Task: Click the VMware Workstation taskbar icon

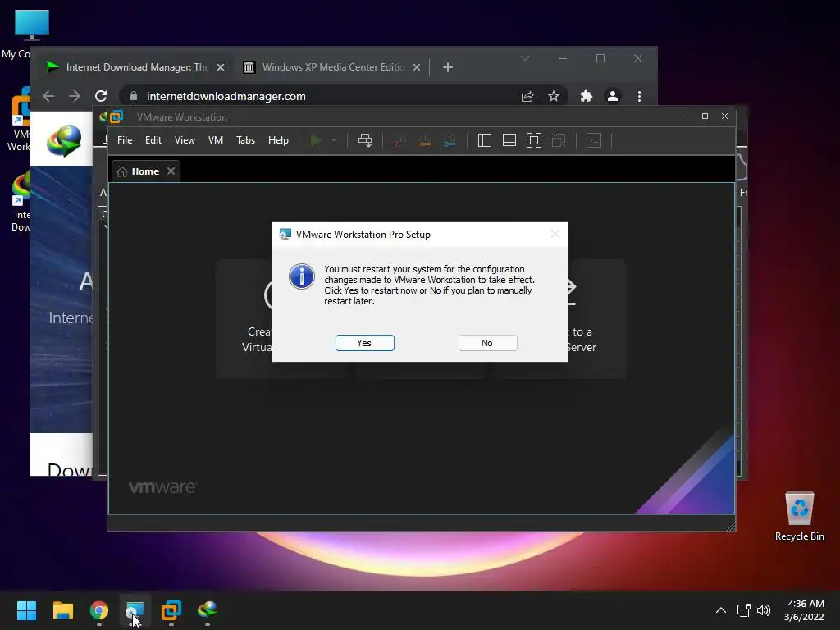Action: click(171, 610)
